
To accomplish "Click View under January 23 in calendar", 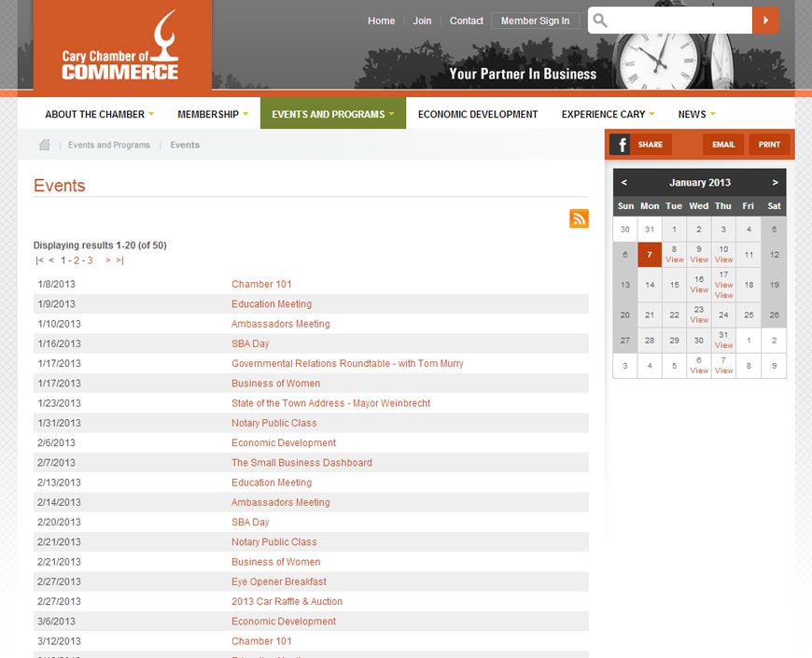I will 699,320.
